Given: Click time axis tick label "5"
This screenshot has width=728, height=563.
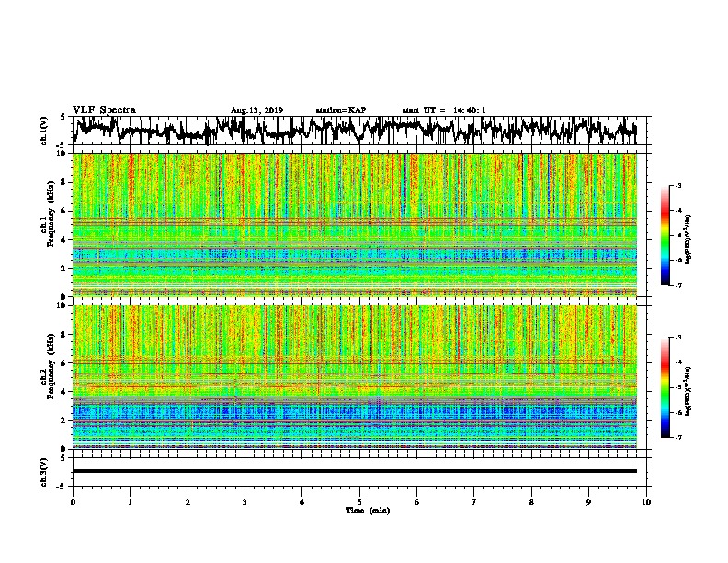Looking at the screenshot, I should pos(359,502).
